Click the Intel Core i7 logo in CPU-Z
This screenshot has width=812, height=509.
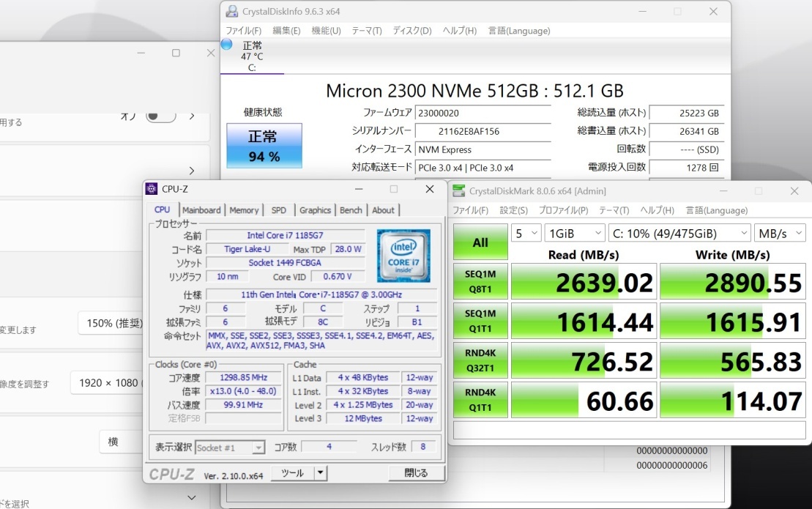pos(403,256)
